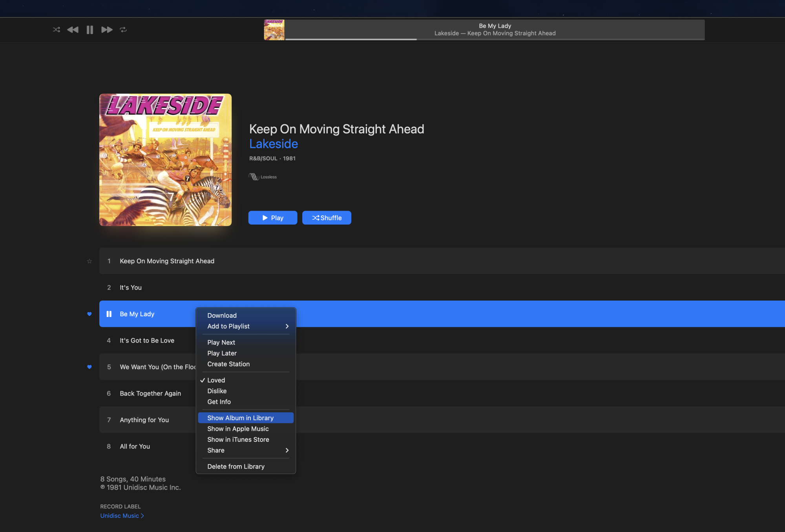Toggle repeat mode in the toolbar
The width and height of the screenshot is (785, 532).
123,30
